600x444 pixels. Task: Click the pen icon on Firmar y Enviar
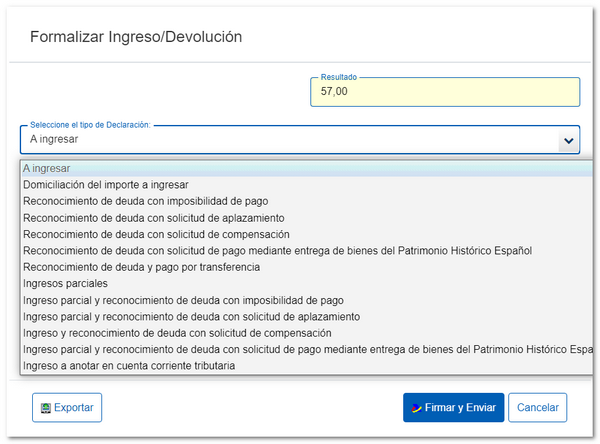(x=417, y=408)
